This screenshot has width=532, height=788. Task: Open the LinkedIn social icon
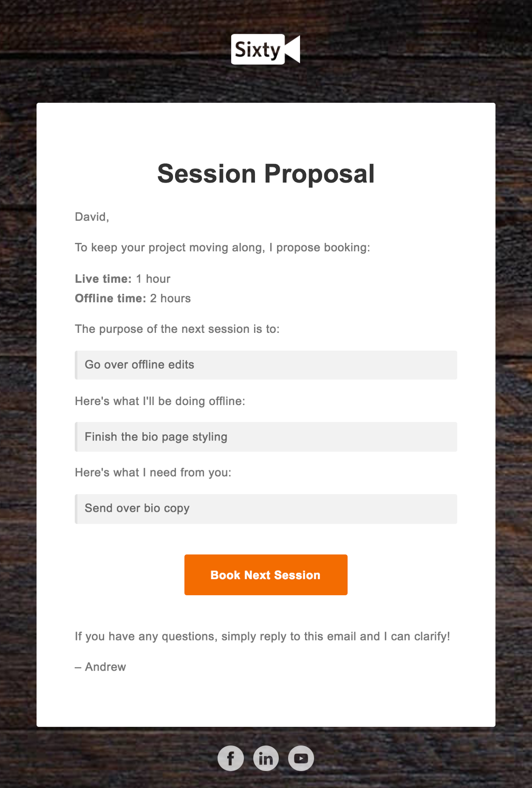(266, 758)
